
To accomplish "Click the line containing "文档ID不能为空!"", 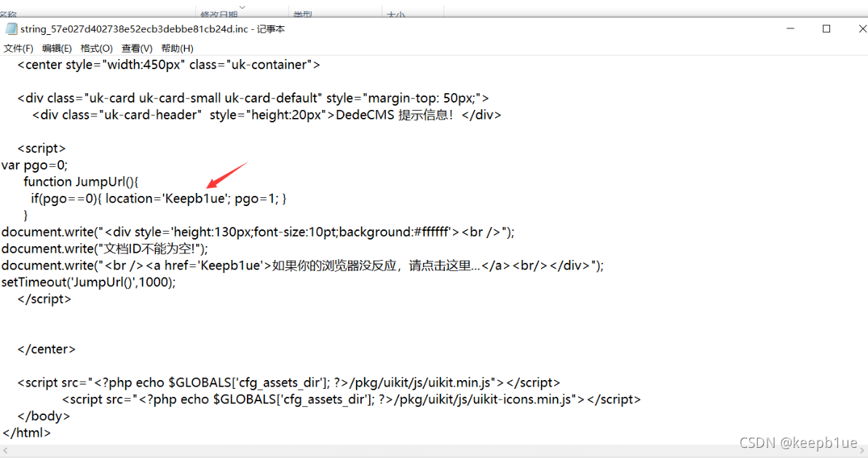I will pos(105,249).
